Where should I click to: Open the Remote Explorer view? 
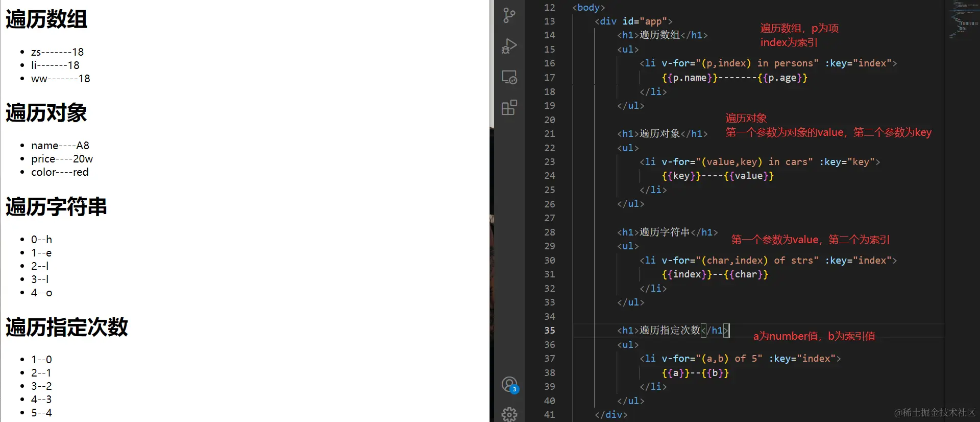click(509, 77)
